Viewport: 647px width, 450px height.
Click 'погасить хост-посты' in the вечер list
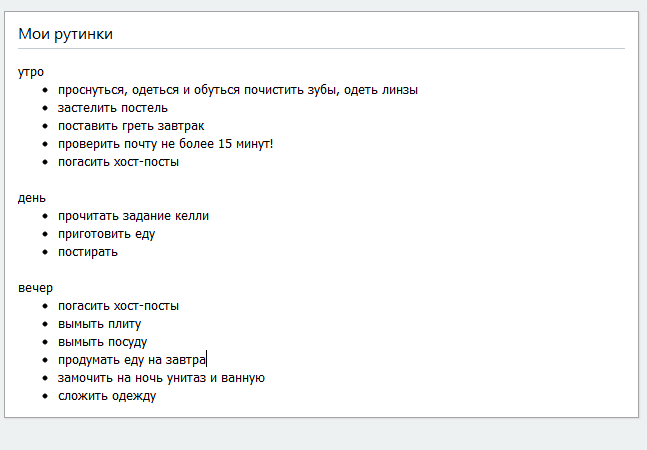pos(118,306)
